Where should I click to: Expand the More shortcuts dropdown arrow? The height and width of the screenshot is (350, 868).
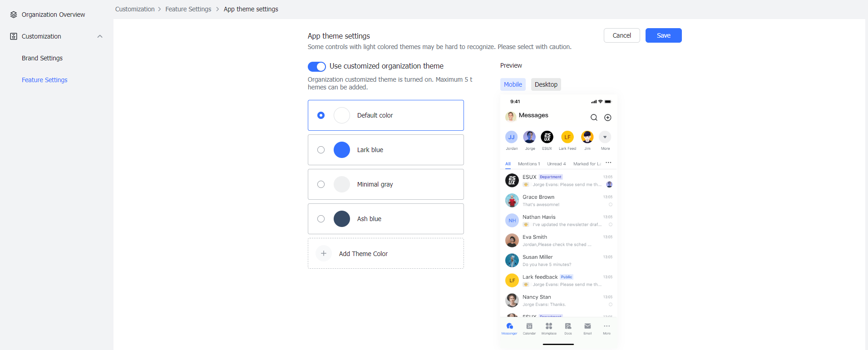click(x=605, y=137)
